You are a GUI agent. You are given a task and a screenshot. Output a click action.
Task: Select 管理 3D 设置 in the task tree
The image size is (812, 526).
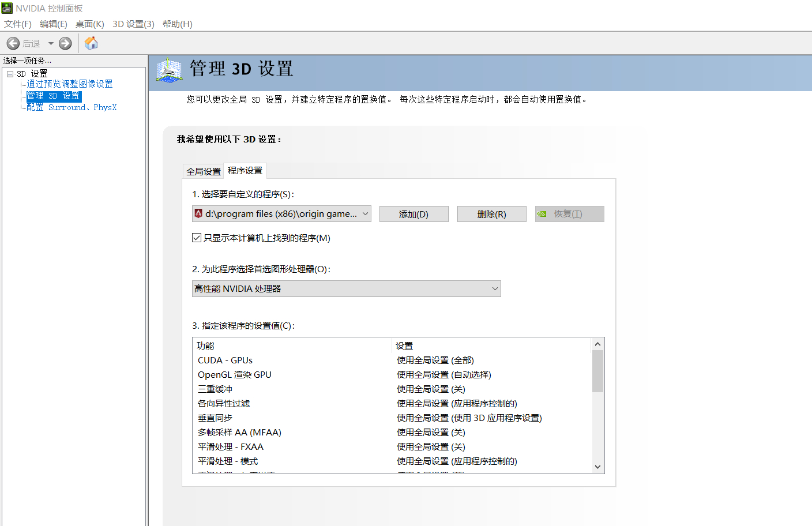click(x=53, y=96)
